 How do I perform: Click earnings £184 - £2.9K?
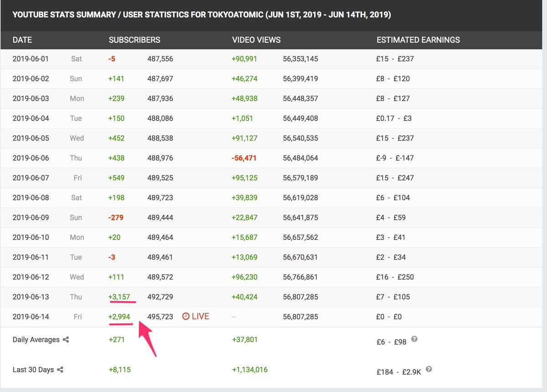pyautogui.click(x=399, y=372)
